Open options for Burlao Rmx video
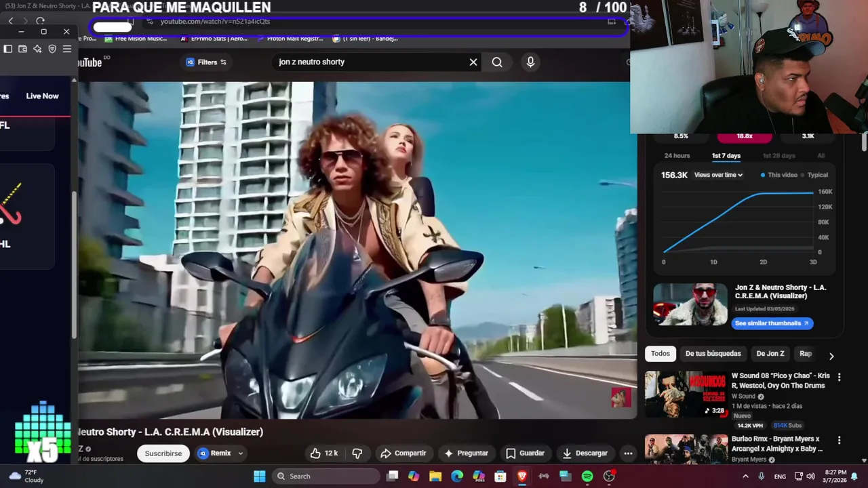 [839, 440]
